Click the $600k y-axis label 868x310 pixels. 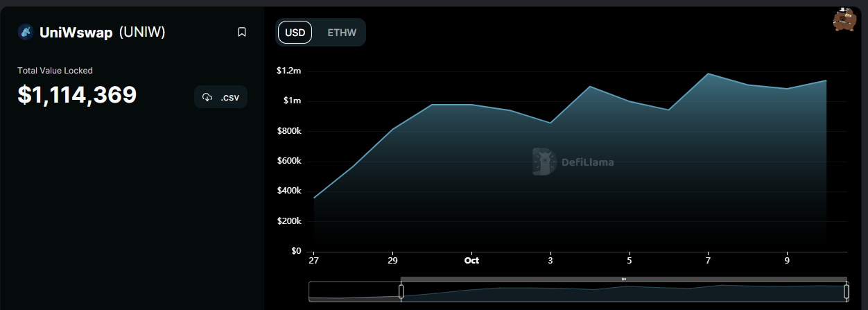pos(289,161)
